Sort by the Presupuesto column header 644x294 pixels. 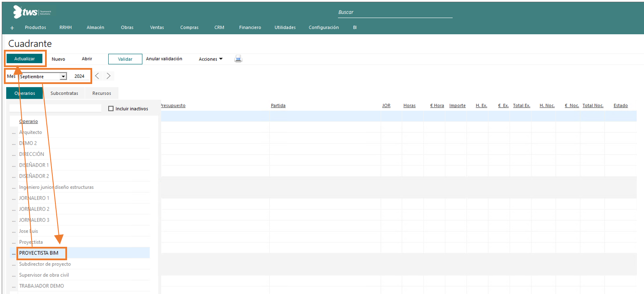[x=173, y=106]
